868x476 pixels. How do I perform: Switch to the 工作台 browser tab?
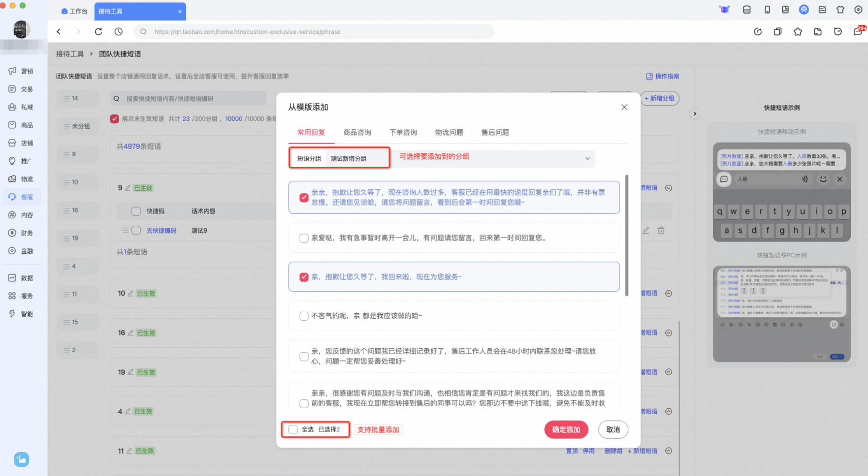click(74, 11)
